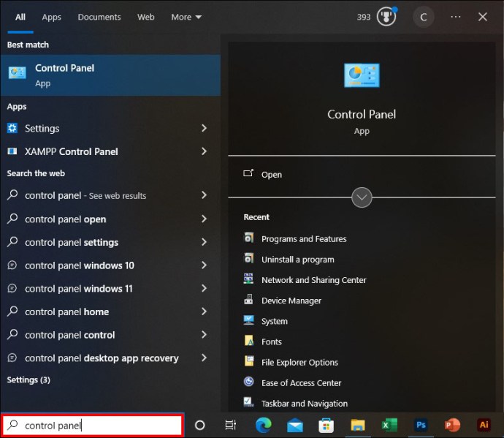504x438 pixels.
Task: Launch Microsoft Edge from the taskbar
Action: point(263,425)
